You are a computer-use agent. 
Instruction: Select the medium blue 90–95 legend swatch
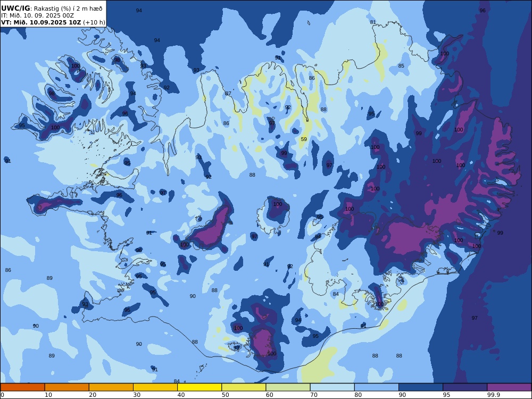pyautogui.click(x=421, y=387)
